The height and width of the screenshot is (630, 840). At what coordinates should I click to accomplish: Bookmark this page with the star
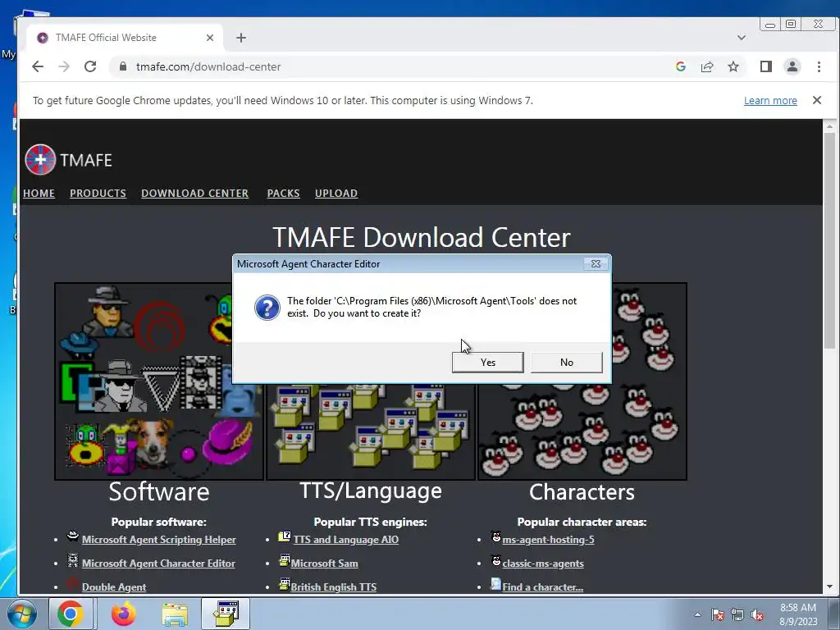[x=733, y=66]
